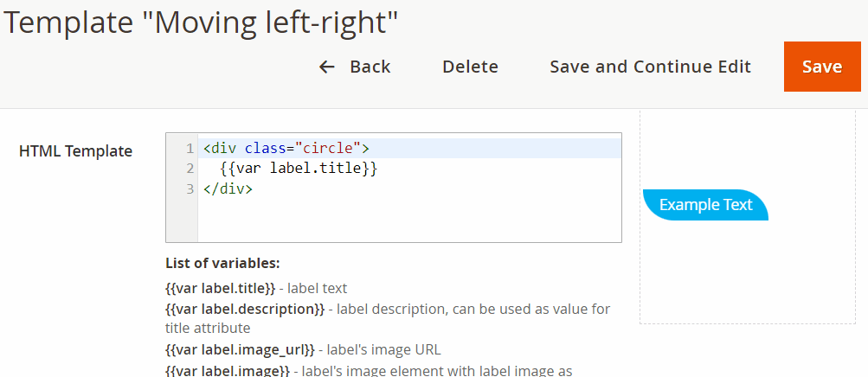Select line number 1 in editor gutter

[x=189, y=149]
